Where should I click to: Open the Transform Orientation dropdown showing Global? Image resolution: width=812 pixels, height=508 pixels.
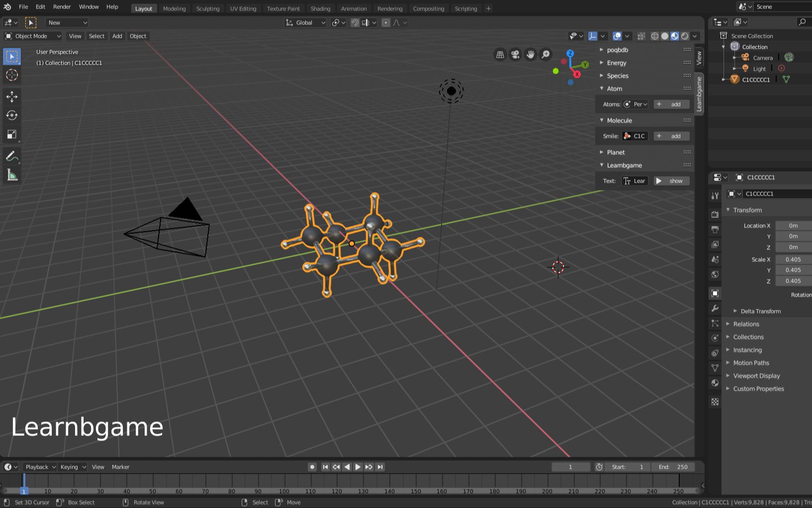point(305,22)
